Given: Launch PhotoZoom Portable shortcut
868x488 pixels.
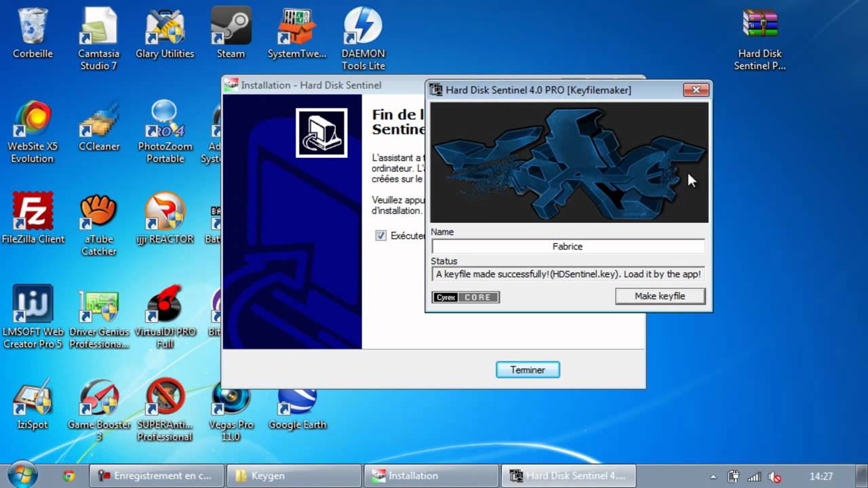Looking at the screenshot, I should 165,131.
